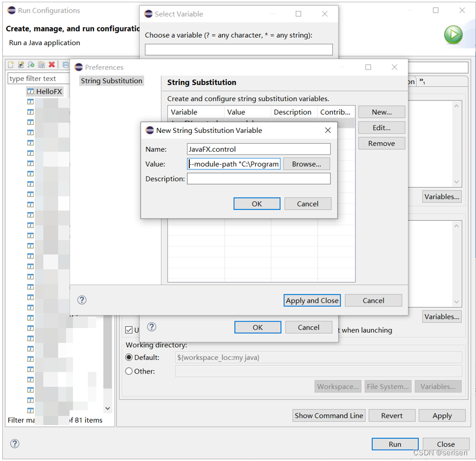Click the Eclipse icon in New String Substitution Variable title
This screenshot has width=476, height=461.
click(x=150, y=130)
